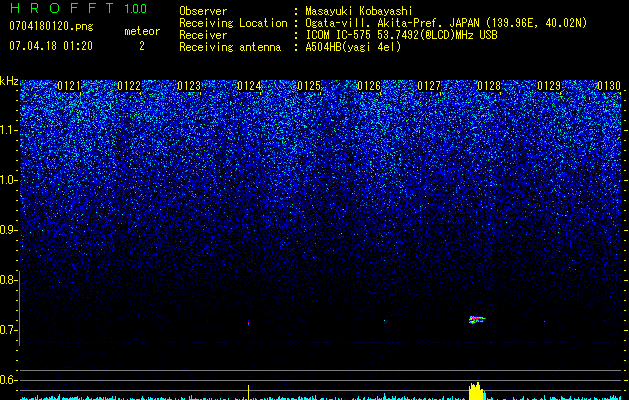Click the 1.1 kHz axis label
Screen dimensions: 629x400
tap(8, 130)
